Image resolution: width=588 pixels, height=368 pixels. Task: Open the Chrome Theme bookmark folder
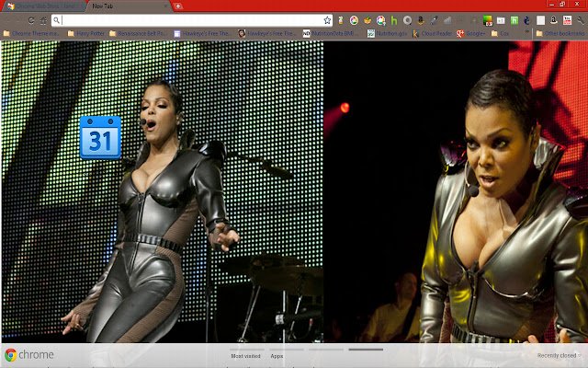tap(31, 33)
